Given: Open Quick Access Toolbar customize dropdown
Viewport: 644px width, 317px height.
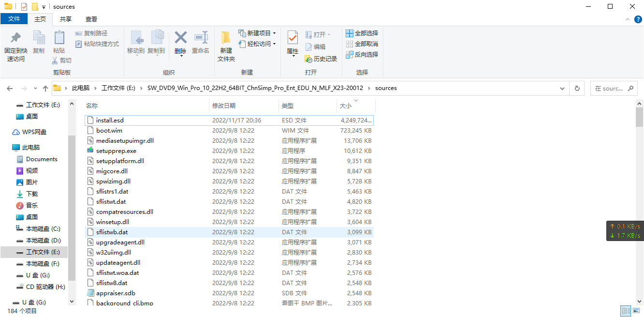Looking at the screenshot, I should (44, 7).
